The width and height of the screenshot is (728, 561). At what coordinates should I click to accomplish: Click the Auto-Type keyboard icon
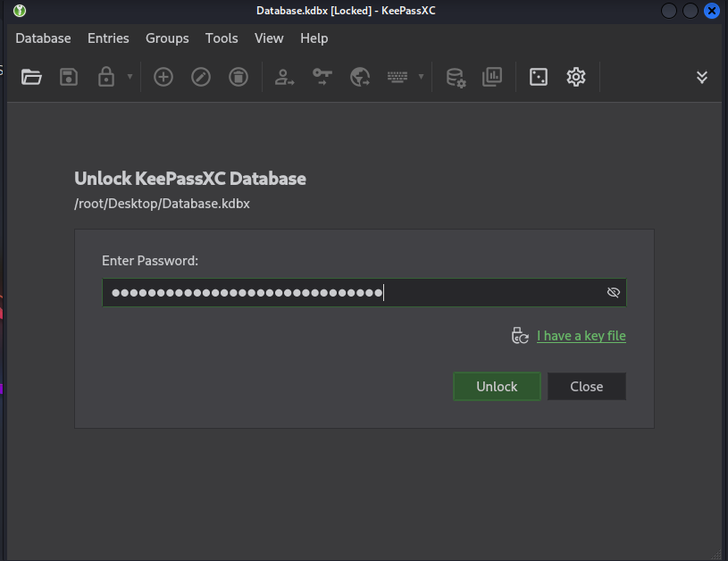[x=397, y=77]
